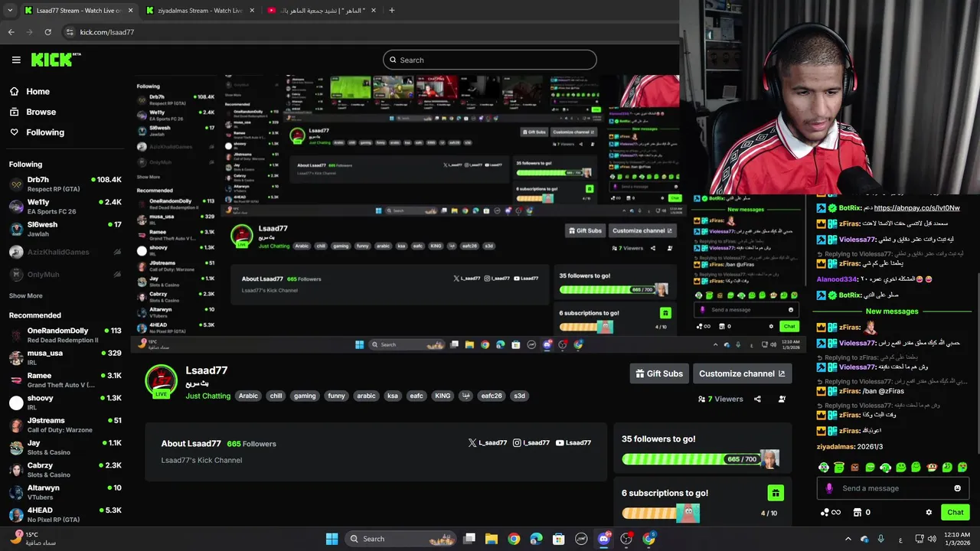Open Discord from the taskbar
This screenshot has height=551, width=980.
pyautogui.click(x=604, y=539)
